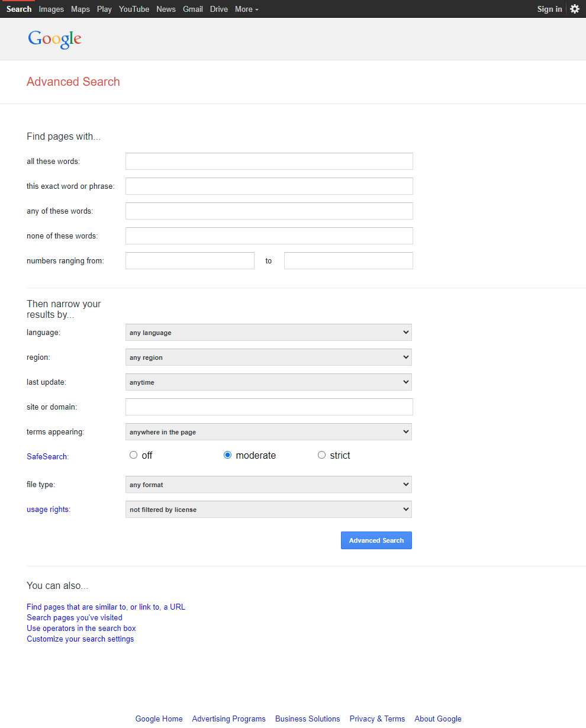This screenshot has width=586, height=728.
Task: Open YouTube from the top navigation
Action: [134, 9]
